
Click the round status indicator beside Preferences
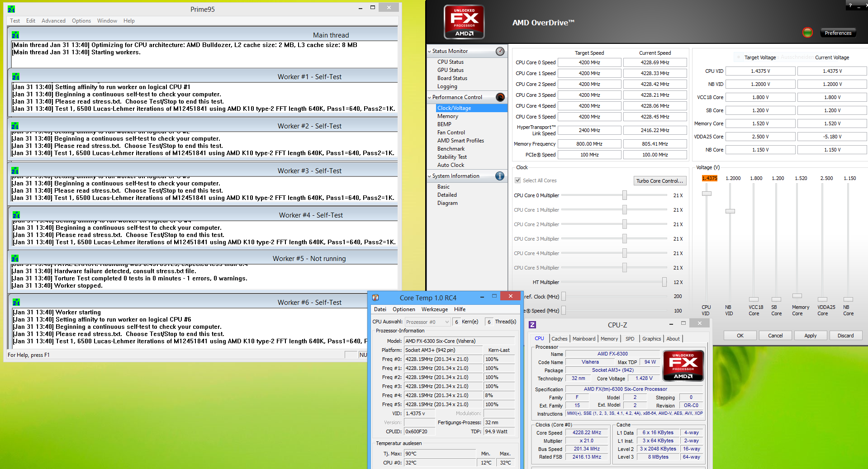(807, 33)
